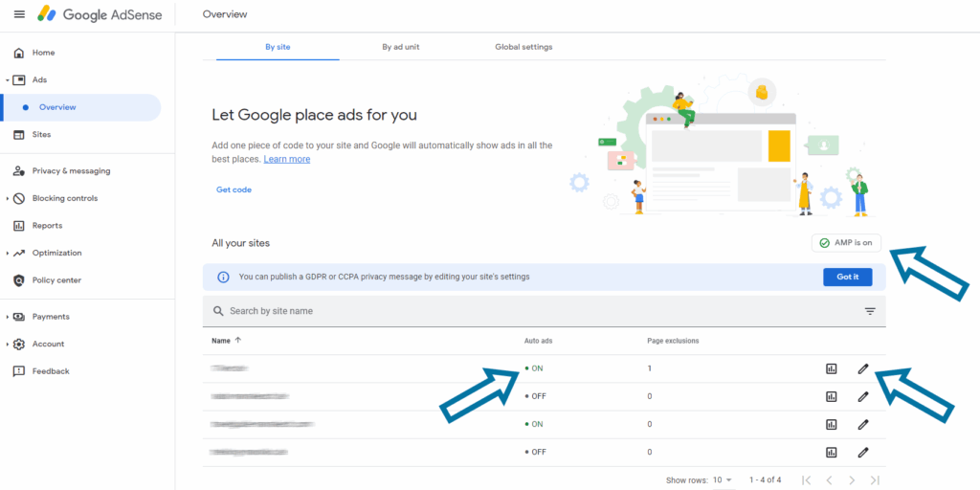Viewport: 980px width, 490px height.
Task: Click the Payments icon
Action: [x=19, y=317]
